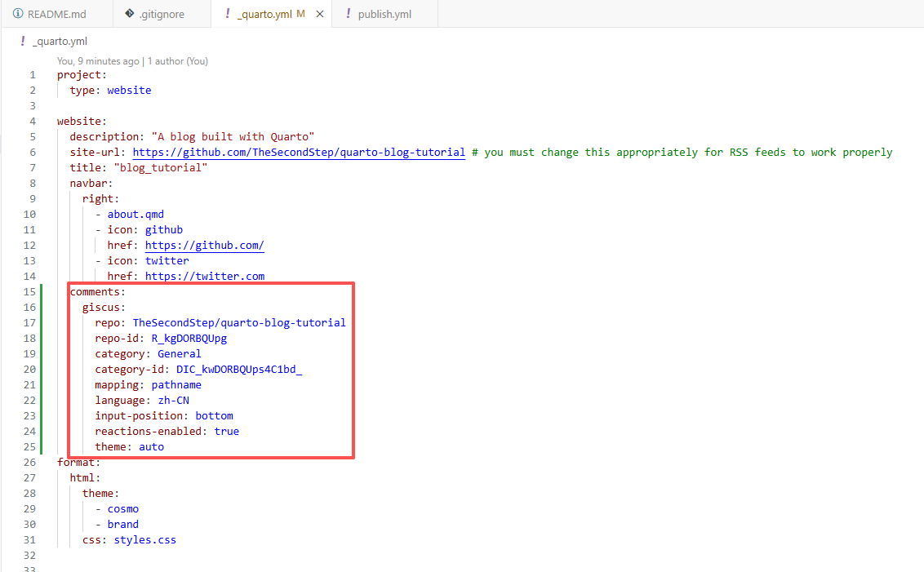The width and height of the screenshot is (924, 572).
Task: Click the 'comments:' key on line 15
Action: point(97,291)
